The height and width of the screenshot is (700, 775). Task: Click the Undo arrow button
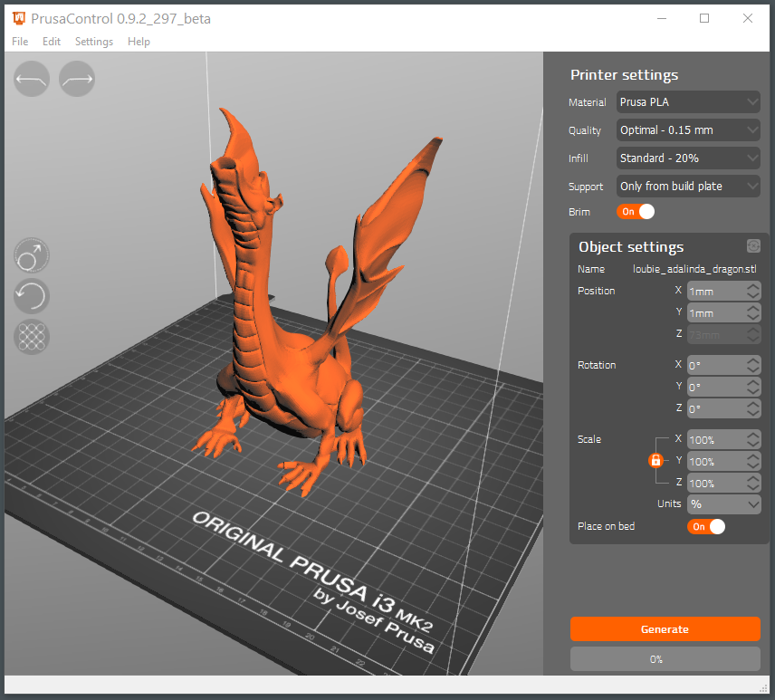coord(32,80)
